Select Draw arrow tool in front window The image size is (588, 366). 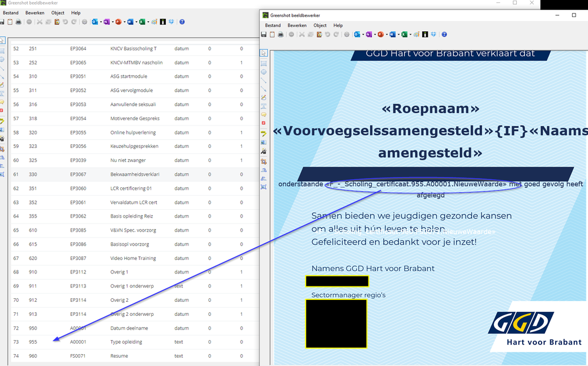[x=264, y=88]
